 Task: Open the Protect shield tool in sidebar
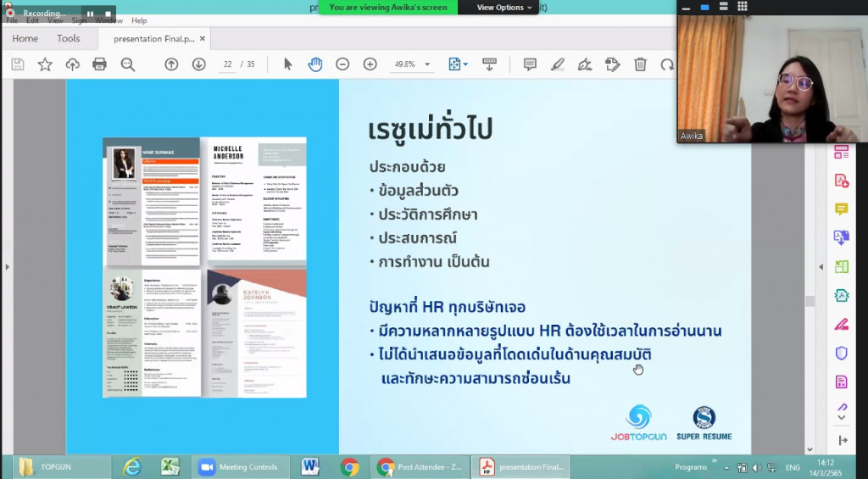click(x=841, y=353)
